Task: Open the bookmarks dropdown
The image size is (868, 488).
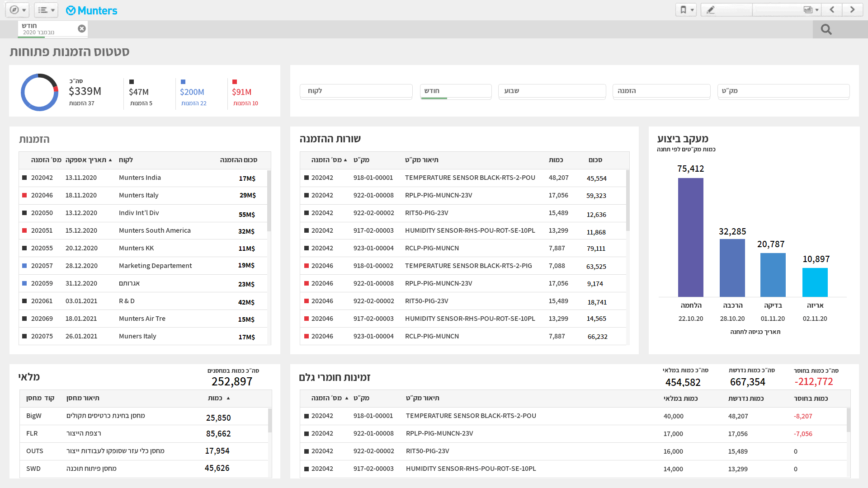Action: [x=686, y=10]
